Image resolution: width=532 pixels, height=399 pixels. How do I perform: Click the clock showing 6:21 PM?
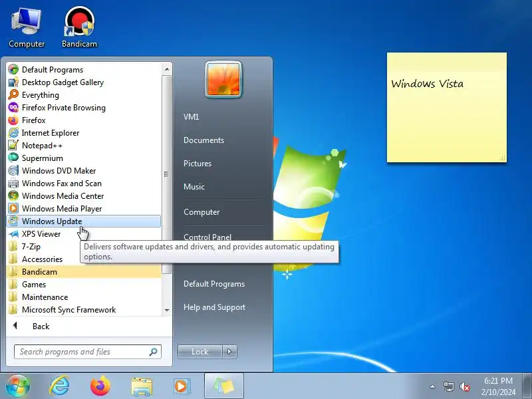tap(498, 380)
